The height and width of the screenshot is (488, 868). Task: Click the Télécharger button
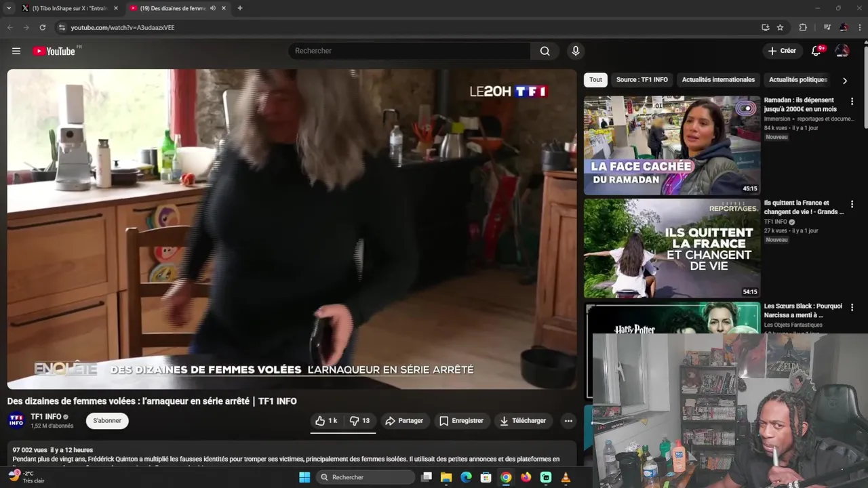(522, 421)
